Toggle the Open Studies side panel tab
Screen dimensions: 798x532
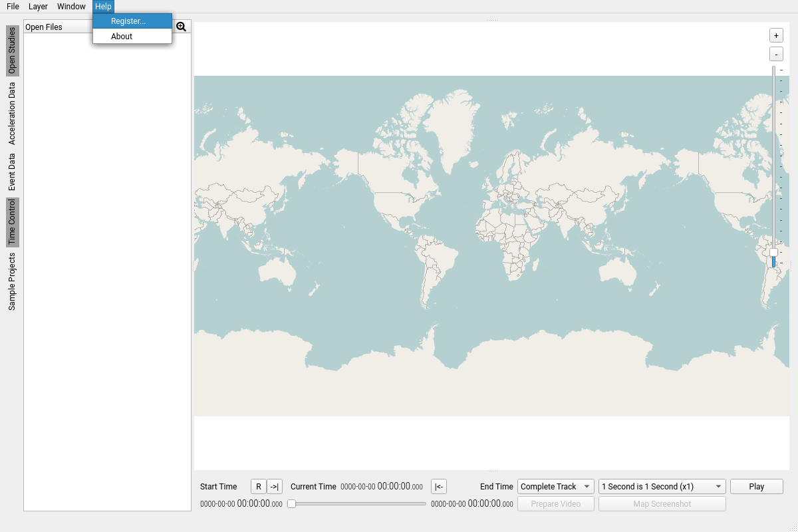click(x=13, y=51)
